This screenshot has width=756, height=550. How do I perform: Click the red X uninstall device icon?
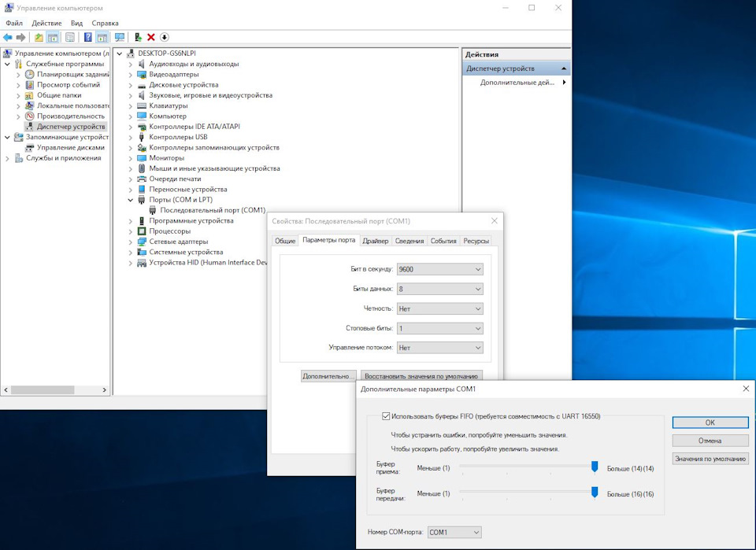pyautogui.click(x=151, y=37)
